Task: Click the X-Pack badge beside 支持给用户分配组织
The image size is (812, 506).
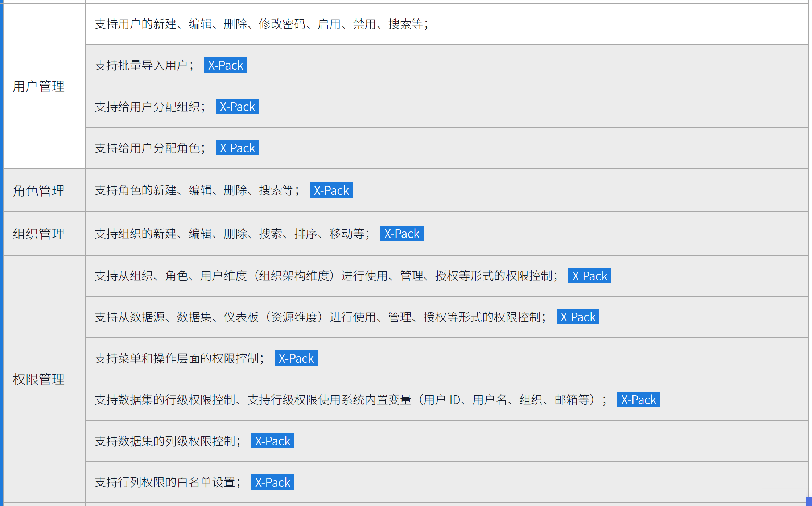Action: point(237,106)
